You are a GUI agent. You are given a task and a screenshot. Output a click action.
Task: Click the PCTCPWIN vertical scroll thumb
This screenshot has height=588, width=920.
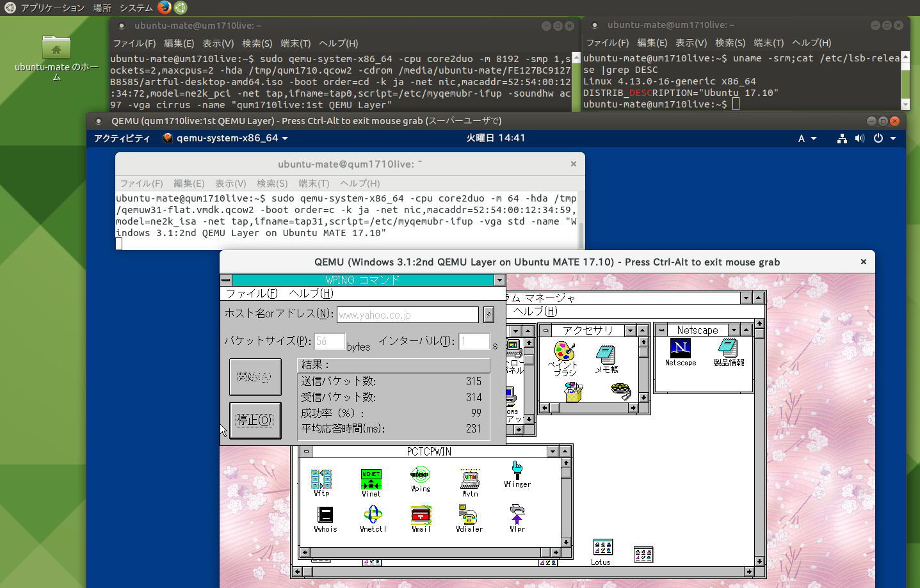click(565, 473)
